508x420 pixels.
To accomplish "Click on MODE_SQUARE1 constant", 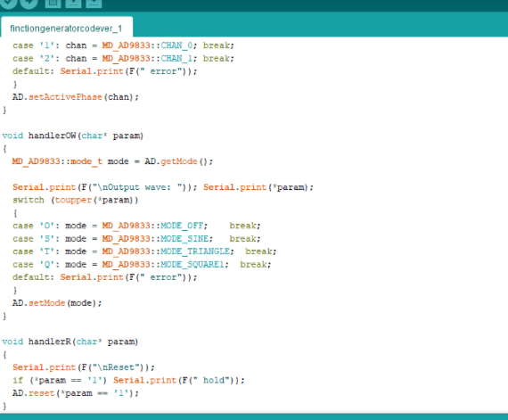I will [x=193, y=265].
